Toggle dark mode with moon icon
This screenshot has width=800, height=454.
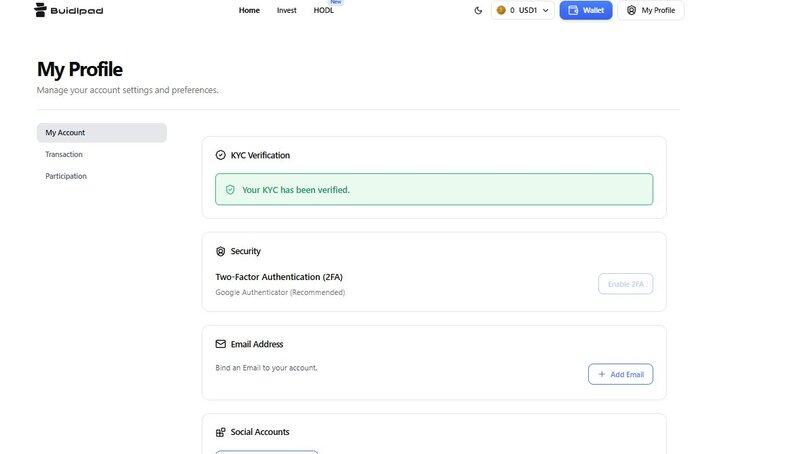point(477,10)
